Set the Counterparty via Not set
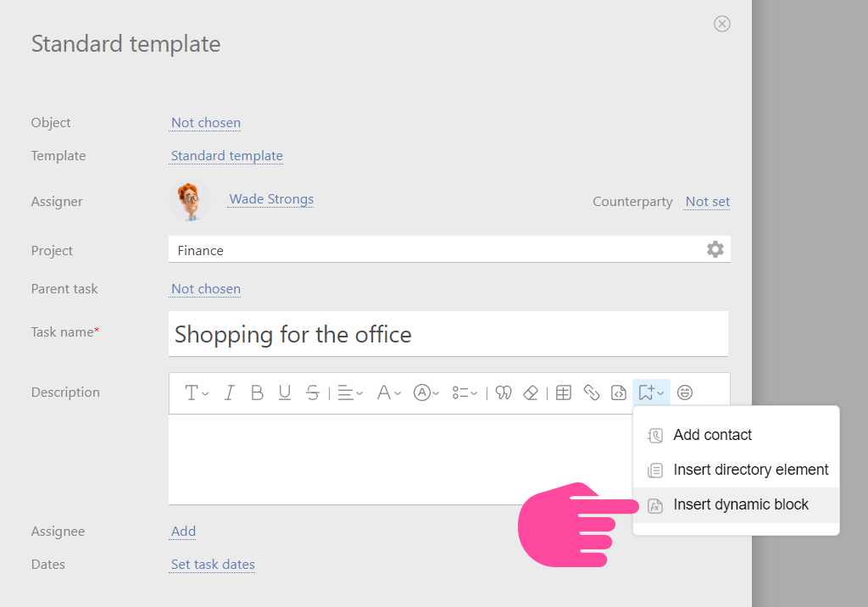868x607 pixels. click(x=708, y=202)
